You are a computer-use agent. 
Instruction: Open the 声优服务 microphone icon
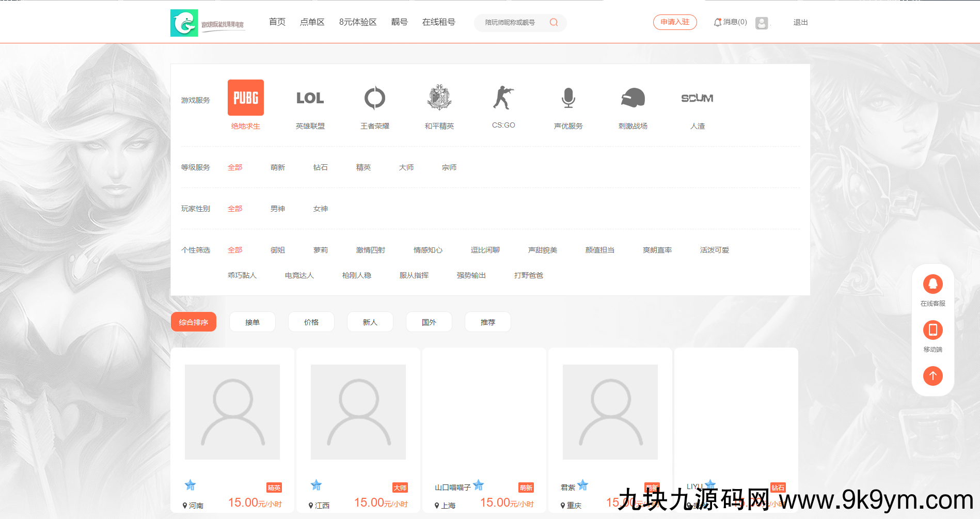568,98
